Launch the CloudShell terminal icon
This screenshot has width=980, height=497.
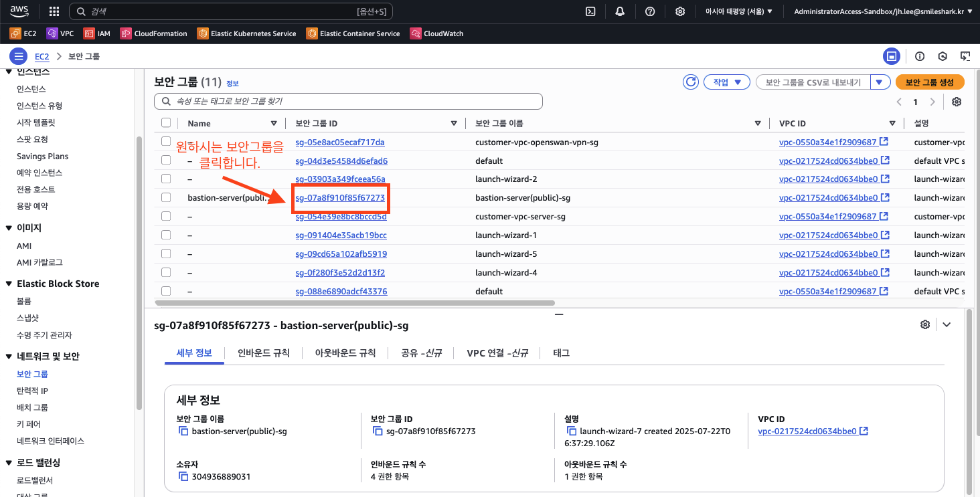coord(590,11)
